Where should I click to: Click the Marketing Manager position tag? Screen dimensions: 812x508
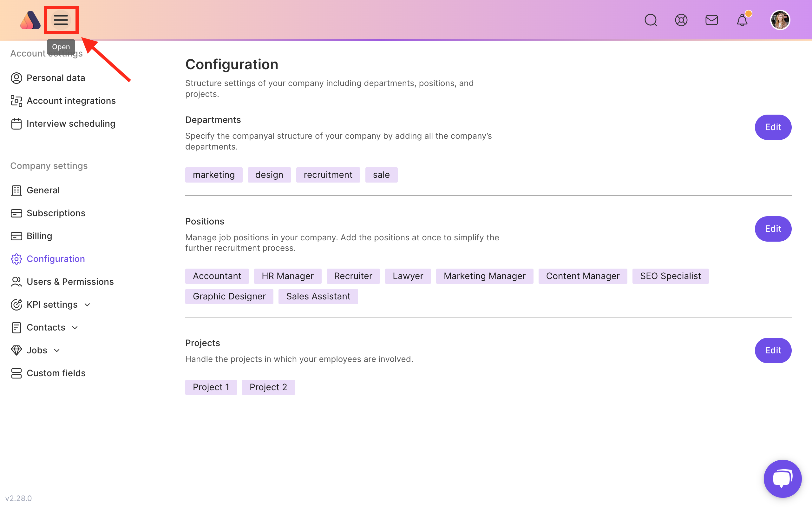pos(485,276)
